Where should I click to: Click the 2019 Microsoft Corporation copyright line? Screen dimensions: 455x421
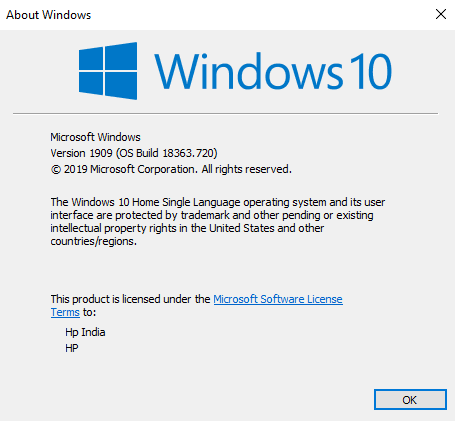171,169
